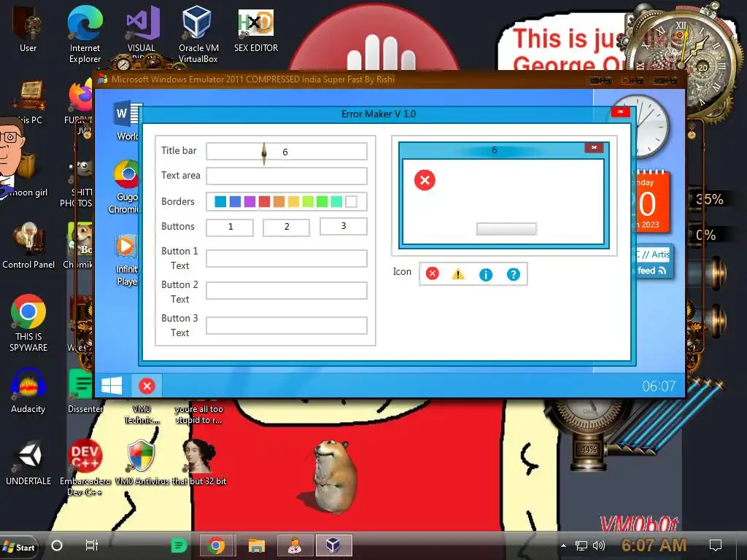The image size is (747, 560).
Task: Pick the blue border color swatch
Action: pyautogui.click(x=235, y=201)
